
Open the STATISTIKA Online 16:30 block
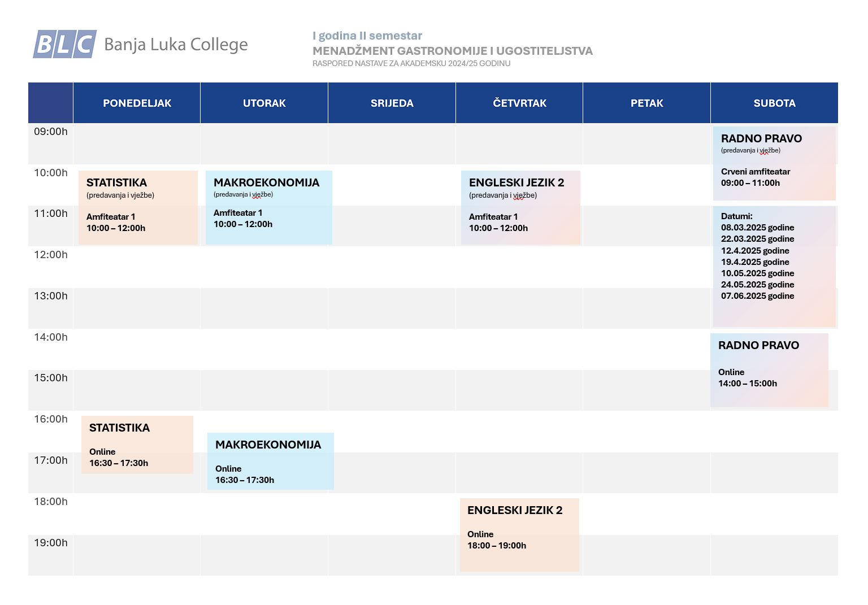coord(137,445)
